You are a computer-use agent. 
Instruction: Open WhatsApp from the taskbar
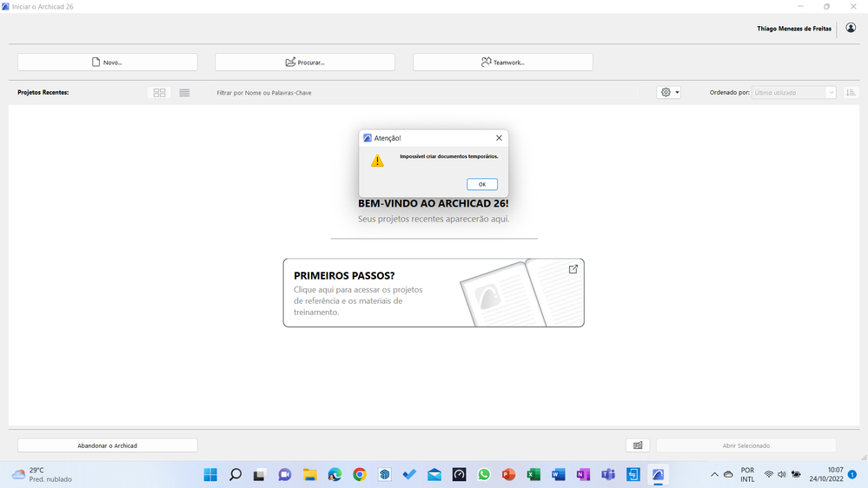[484, 475]
